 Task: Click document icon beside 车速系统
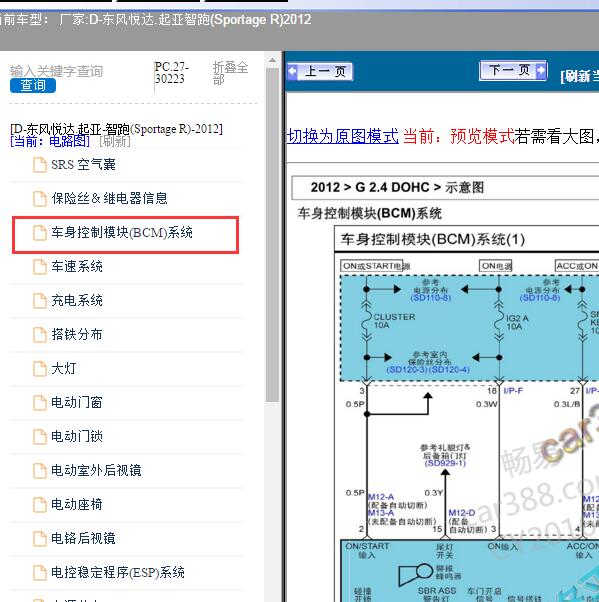(40, 267)
